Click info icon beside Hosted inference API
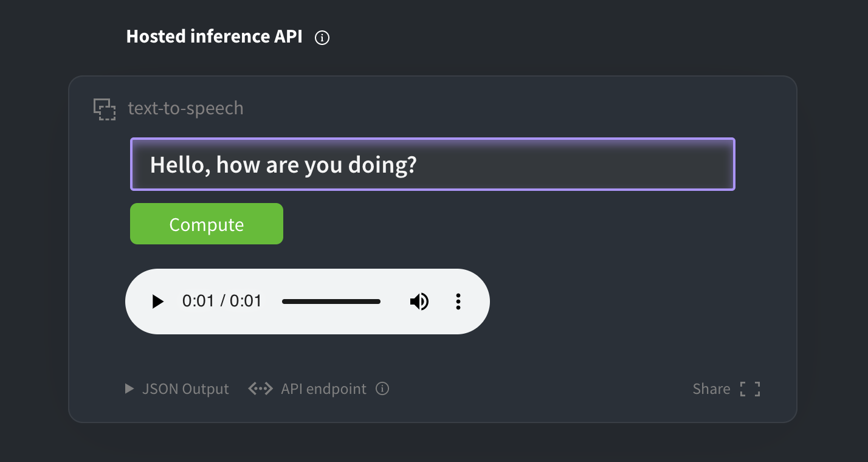Viewport: 868px width, 462px height. pyautogui.click(x=322, y=38)
